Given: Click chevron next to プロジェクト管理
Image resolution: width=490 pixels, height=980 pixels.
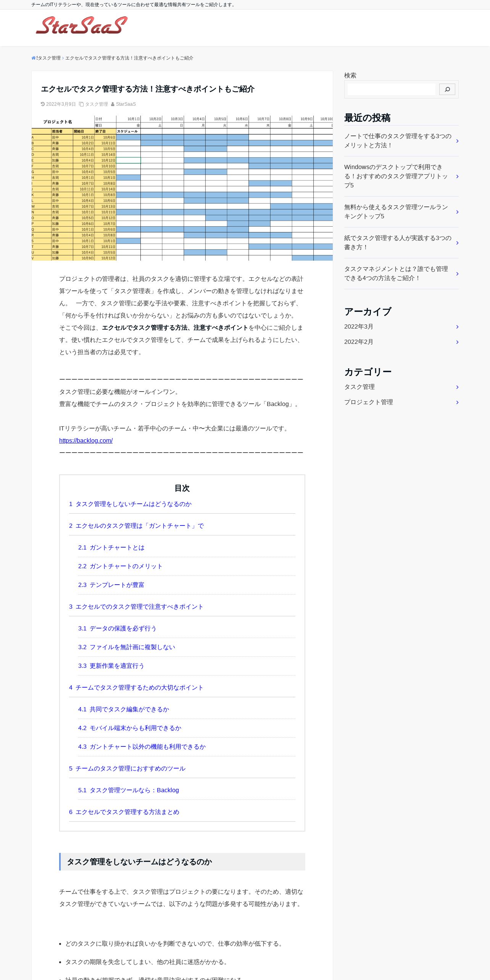Looking at the screenshot, I should coord(457,402).
